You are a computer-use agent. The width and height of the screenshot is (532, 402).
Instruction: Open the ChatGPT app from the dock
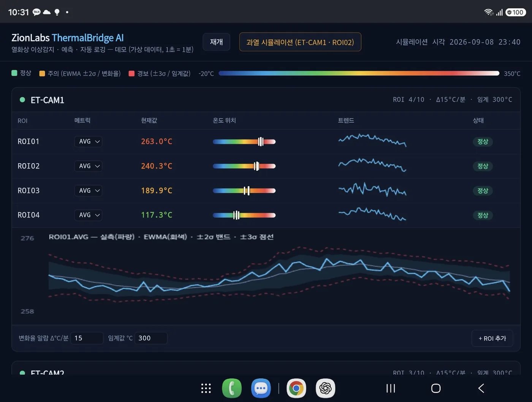(325, 388)
